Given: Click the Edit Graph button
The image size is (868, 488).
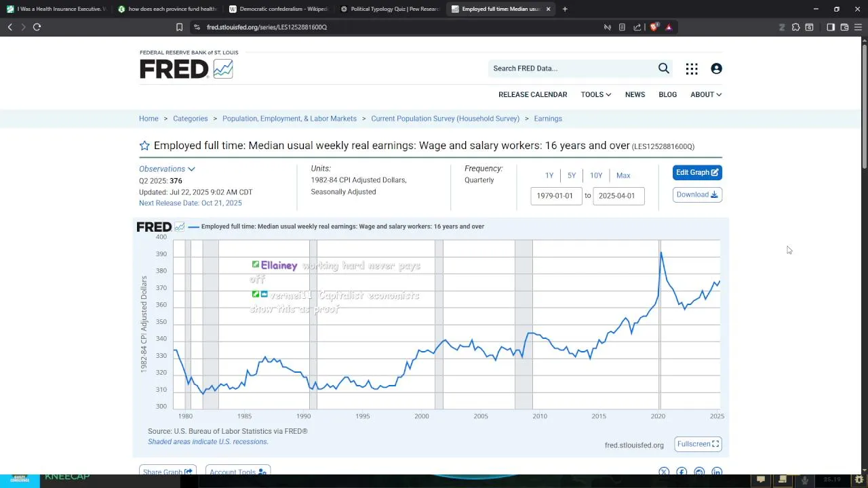Looking at the screenshot, I should [697, 173].
